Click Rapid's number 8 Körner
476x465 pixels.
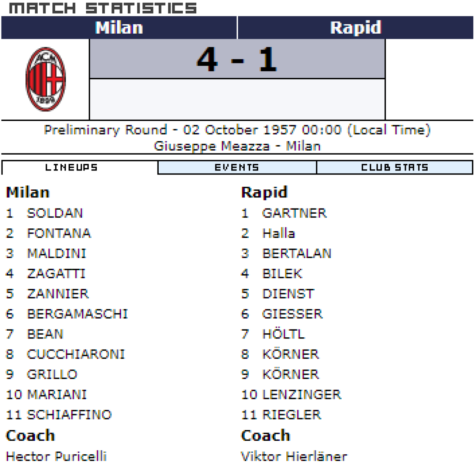290,354
